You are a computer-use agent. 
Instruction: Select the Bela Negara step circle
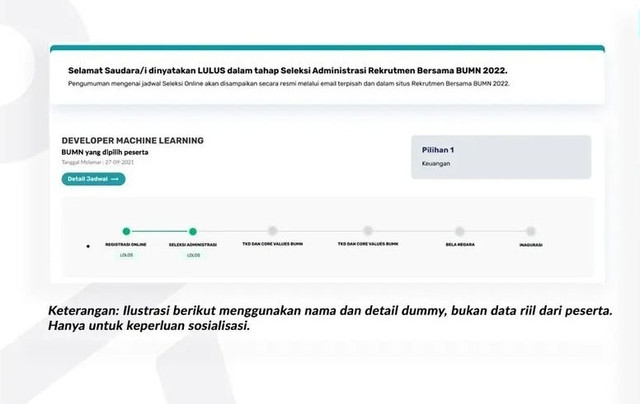460,231
